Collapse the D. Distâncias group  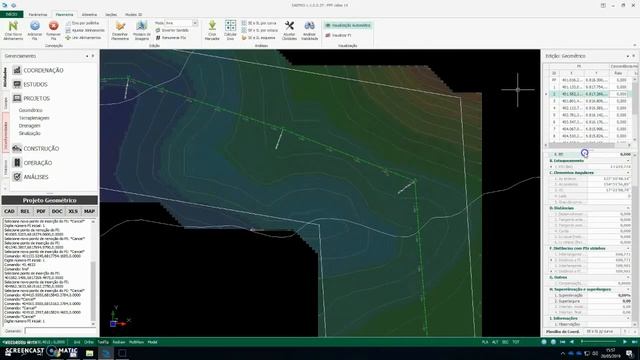(628, 208)
